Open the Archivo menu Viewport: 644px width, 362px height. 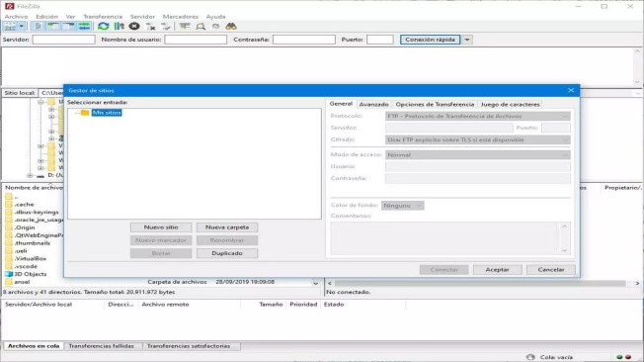point(16,17)
